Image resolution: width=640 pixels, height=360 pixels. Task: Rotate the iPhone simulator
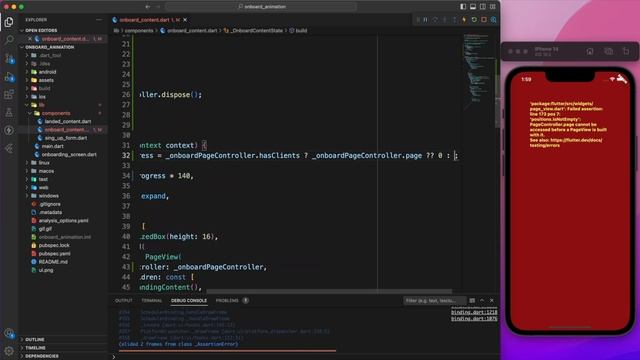pyautogui.click(x=626, y=51)
